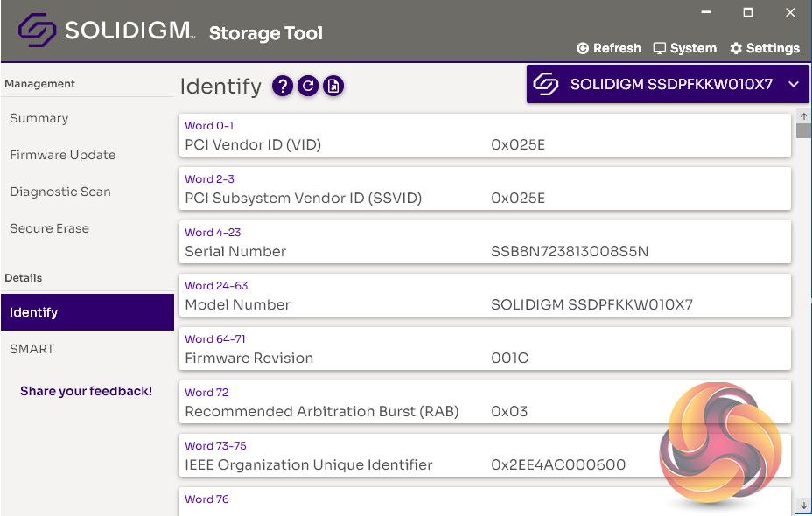Viewport: 812px width, 516px height.
Task: Select the Identify sidebar item
Action: (x=33, y=312)
